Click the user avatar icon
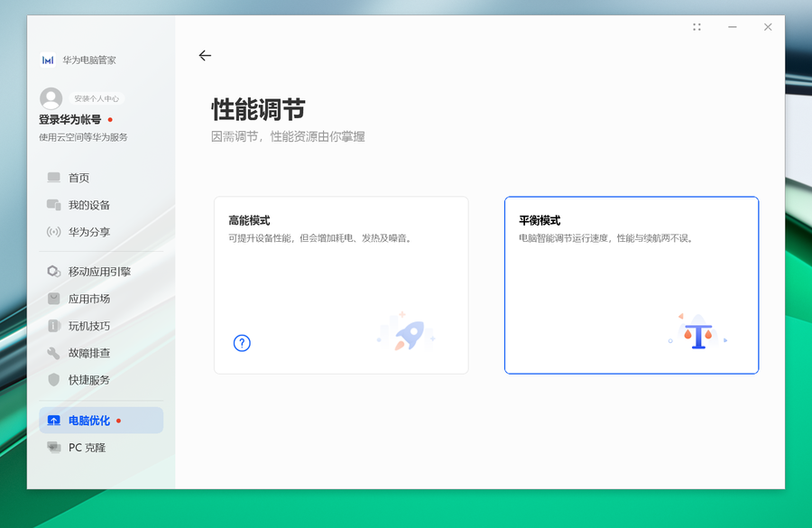 (51, 98)
